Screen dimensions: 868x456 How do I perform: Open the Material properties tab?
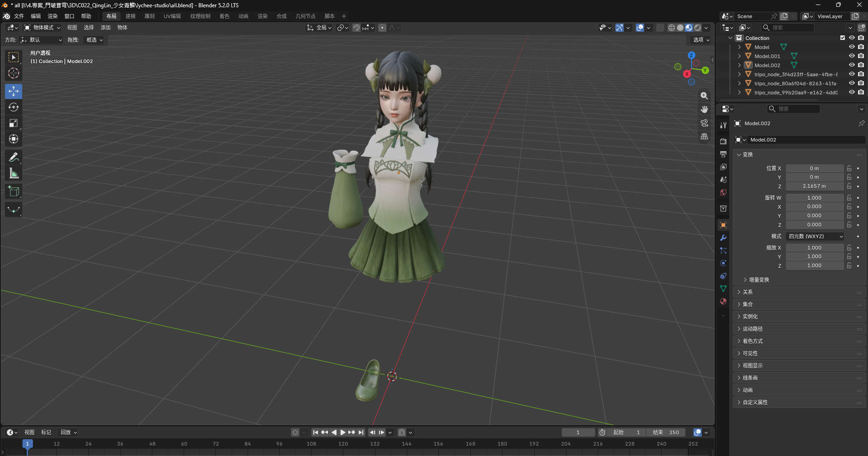(x=723, y=301)
